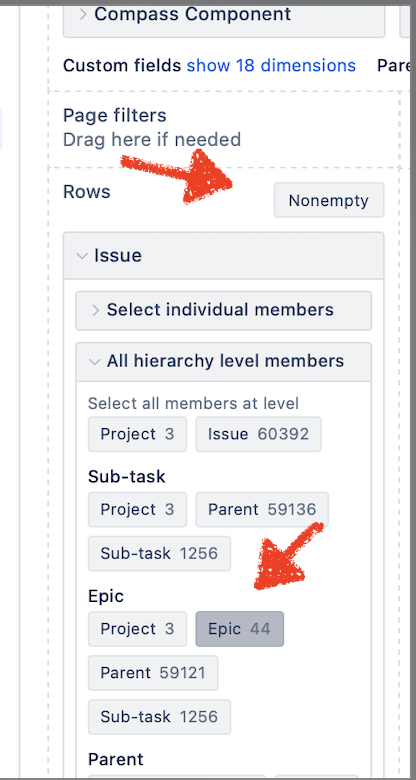Expand Select individual members section
Viewport: 416px width, 780px height.
pos(223,310)
